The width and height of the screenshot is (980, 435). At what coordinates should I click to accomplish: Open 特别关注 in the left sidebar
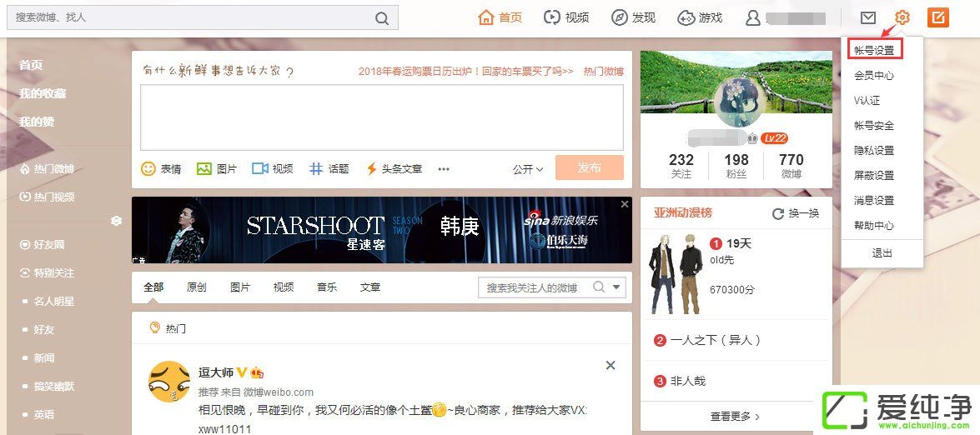click(x=53, y=272)
